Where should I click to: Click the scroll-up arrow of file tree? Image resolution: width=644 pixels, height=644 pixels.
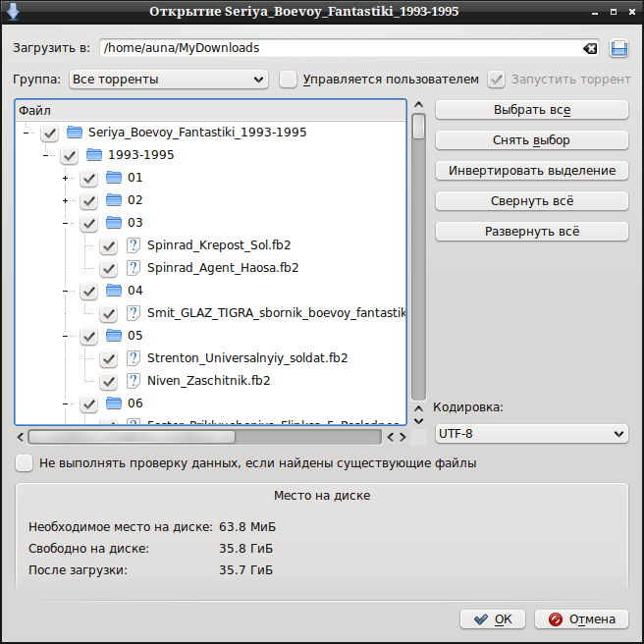(418, 105)
